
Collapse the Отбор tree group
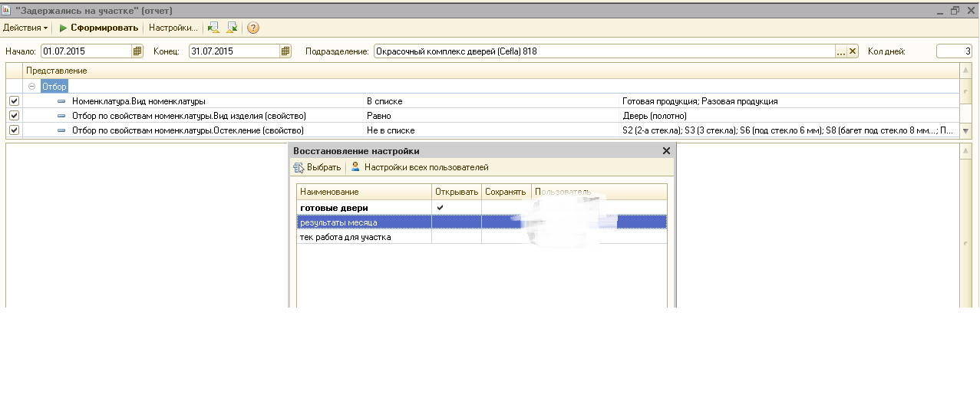click(x=31, y=87)
